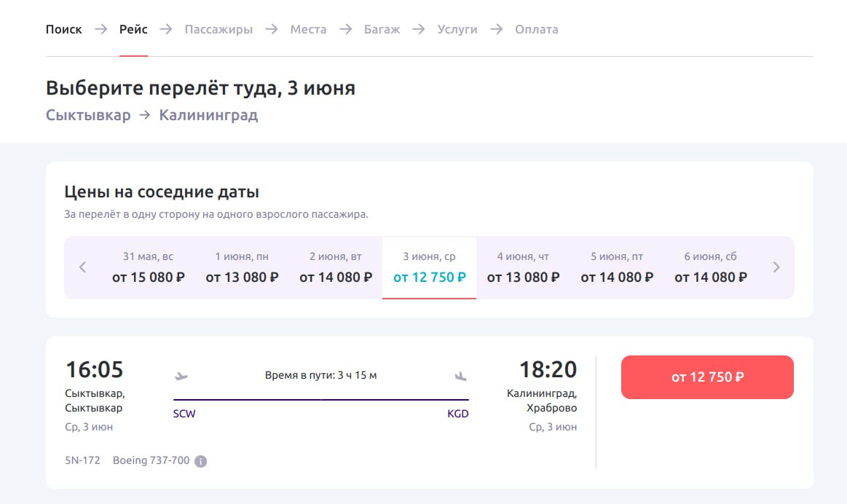Show later dates with the right chevron
The image size is (847, 504).
point(776,267)
